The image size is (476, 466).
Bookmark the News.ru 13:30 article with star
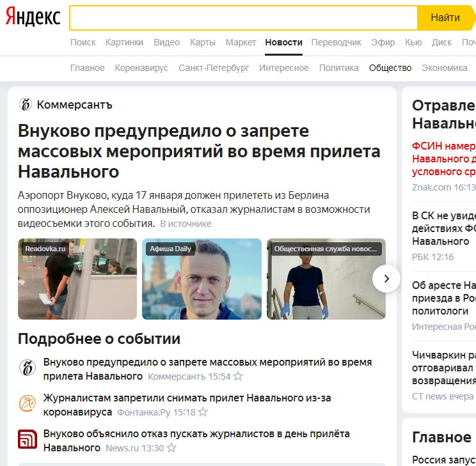coord(171,448)
